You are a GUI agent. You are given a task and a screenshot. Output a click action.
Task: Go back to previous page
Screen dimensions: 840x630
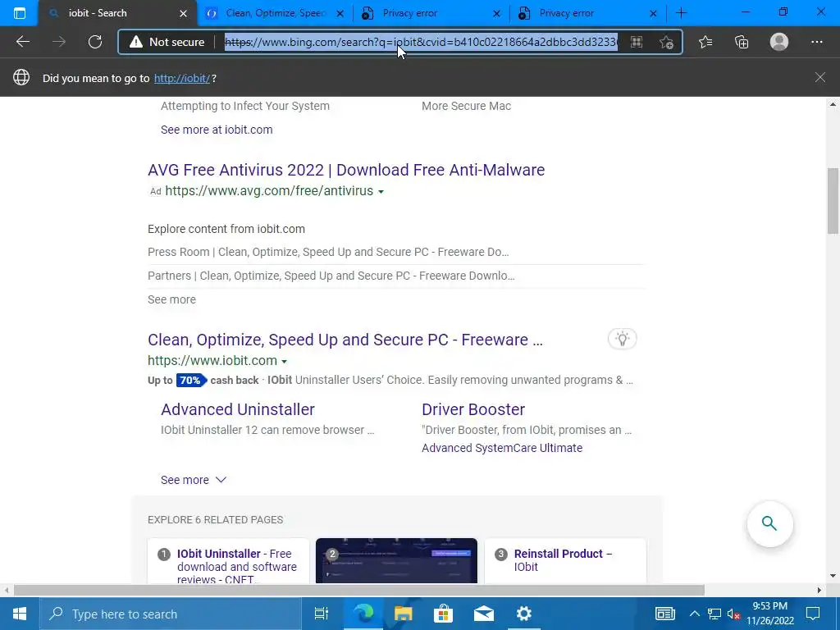pos(22,42)
